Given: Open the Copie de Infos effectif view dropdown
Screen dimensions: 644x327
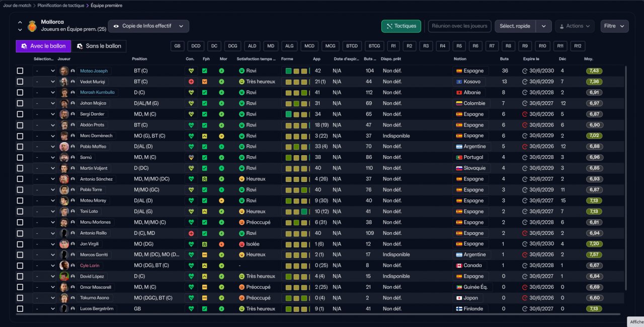Looking at the screenshot, I should [x=149, y=26].
